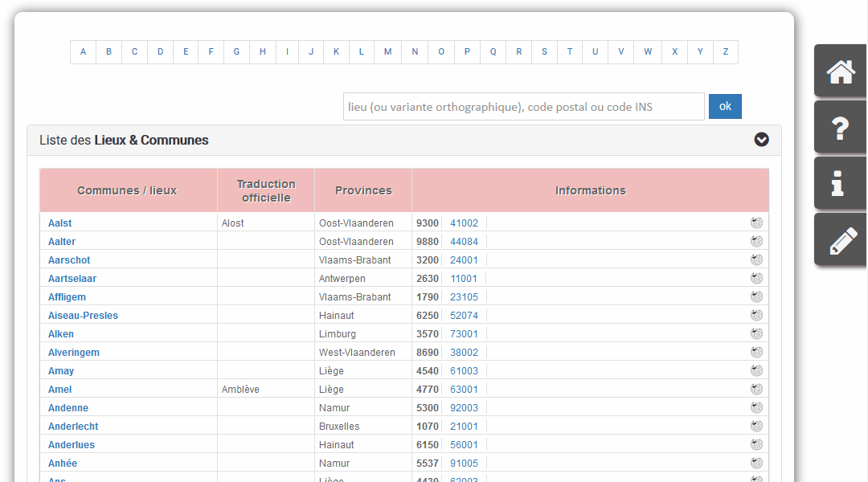The image size is (868, 482).
Task: Select letter M in alphabet index
Action: (x=387, y=52)
